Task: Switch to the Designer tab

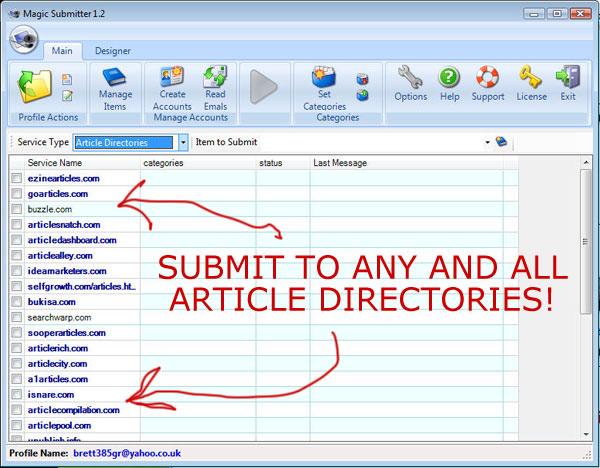Action: (x=112, y=51)
